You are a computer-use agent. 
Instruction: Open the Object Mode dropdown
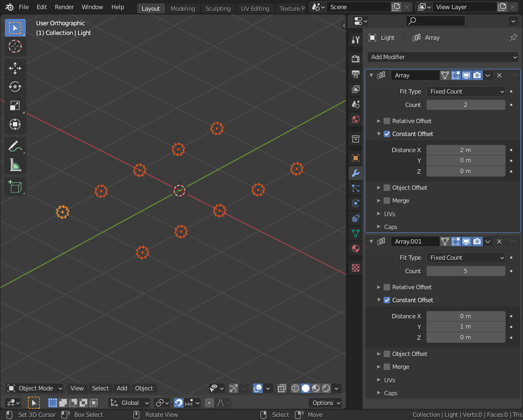34,388
